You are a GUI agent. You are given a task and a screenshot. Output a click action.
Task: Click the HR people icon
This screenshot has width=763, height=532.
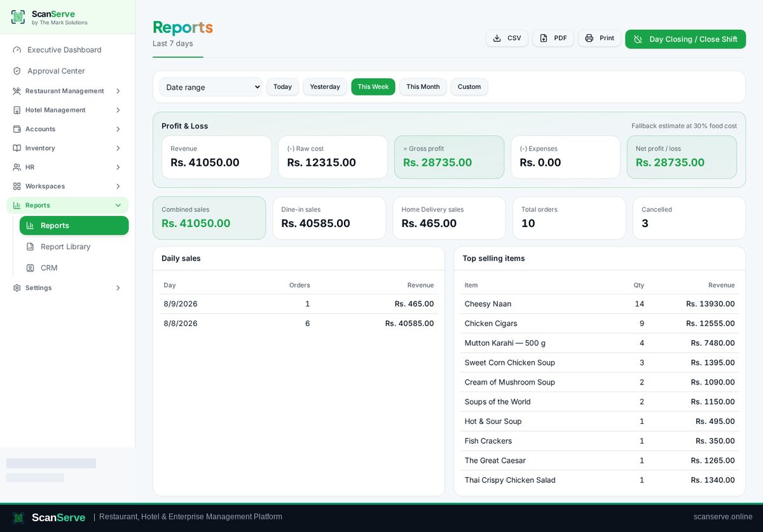(17, 167)
